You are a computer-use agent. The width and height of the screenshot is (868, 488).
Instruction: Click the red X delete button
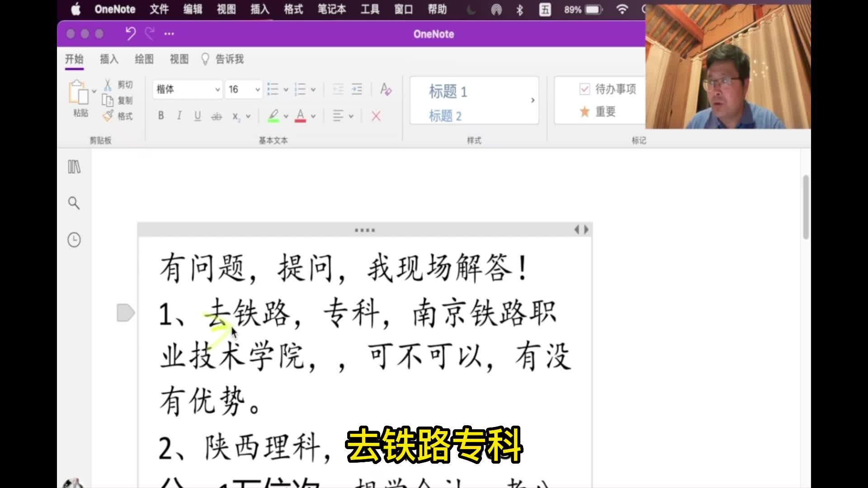376,116
